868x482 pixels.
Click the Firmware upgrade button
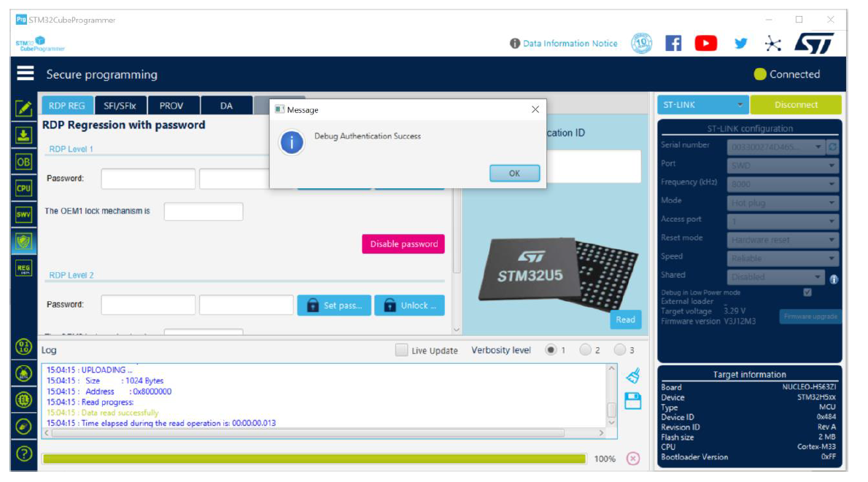810,316
